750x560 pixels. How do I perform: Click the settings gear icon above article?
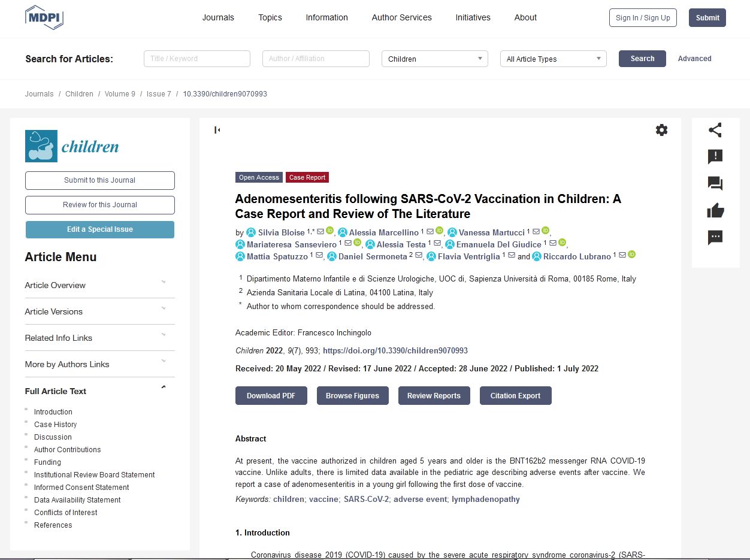coord(661,130)
